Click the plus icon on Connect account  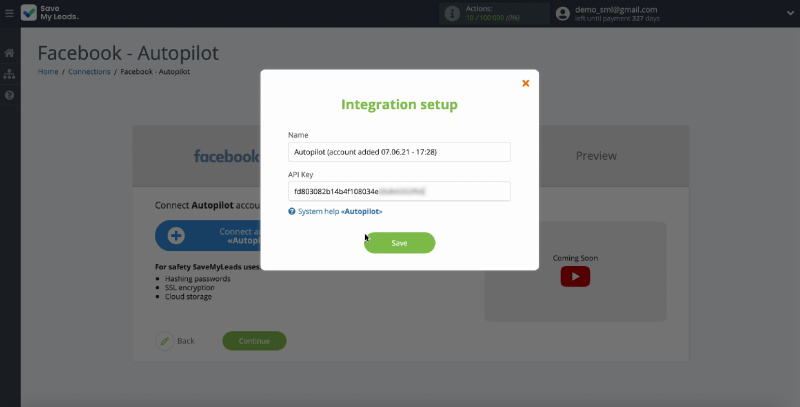coord(176,236)
